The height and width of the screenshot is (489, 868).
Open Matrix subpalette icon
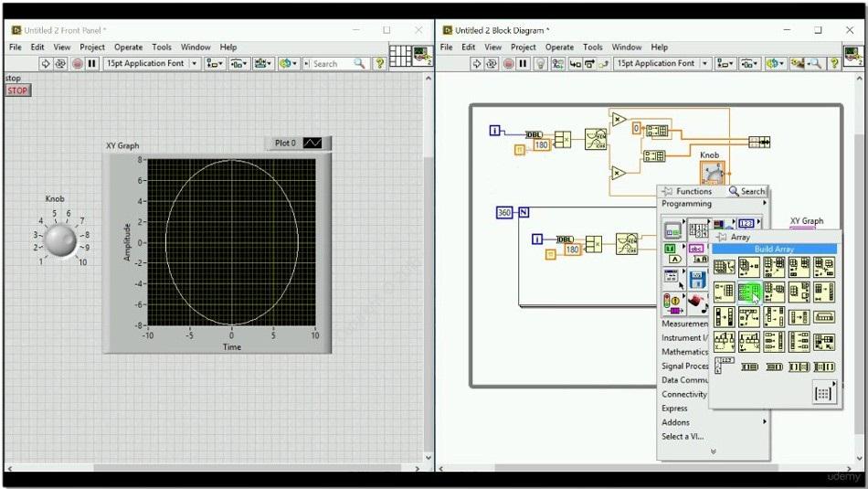[x=824, y=393]
